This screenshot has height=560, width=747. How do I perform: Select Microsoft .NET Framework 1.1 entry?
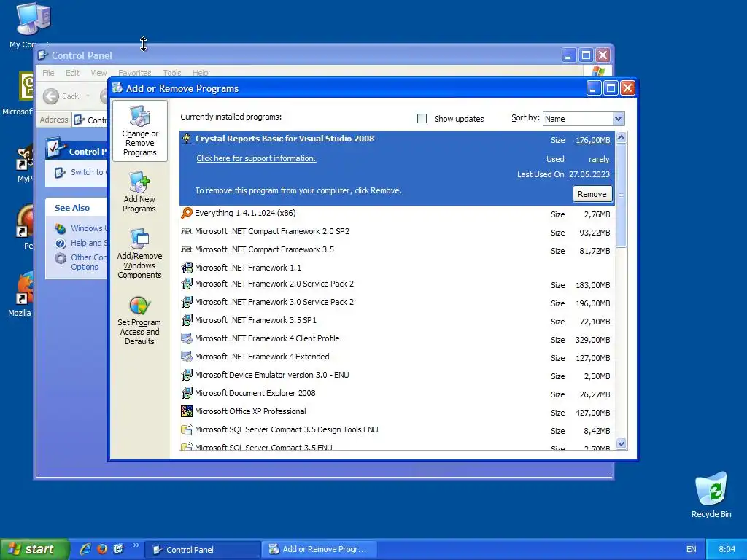(x=398, y=268)
